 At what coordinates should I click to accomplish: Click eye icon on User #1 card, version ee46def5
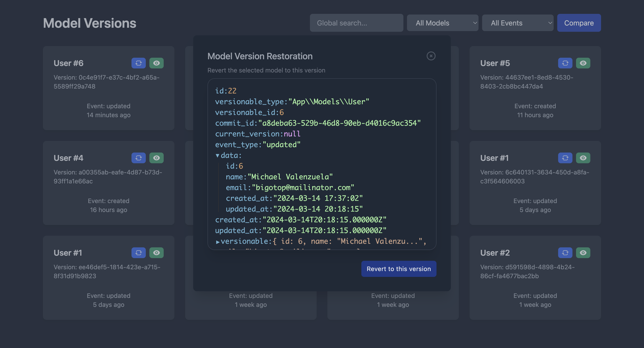[157, 253]
